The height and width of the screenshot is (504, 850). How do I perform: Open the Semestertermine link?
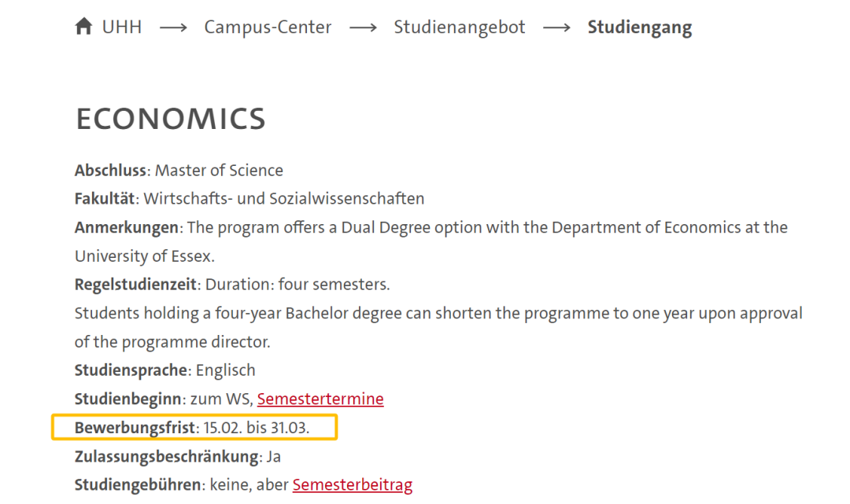(x=320, y=399)
